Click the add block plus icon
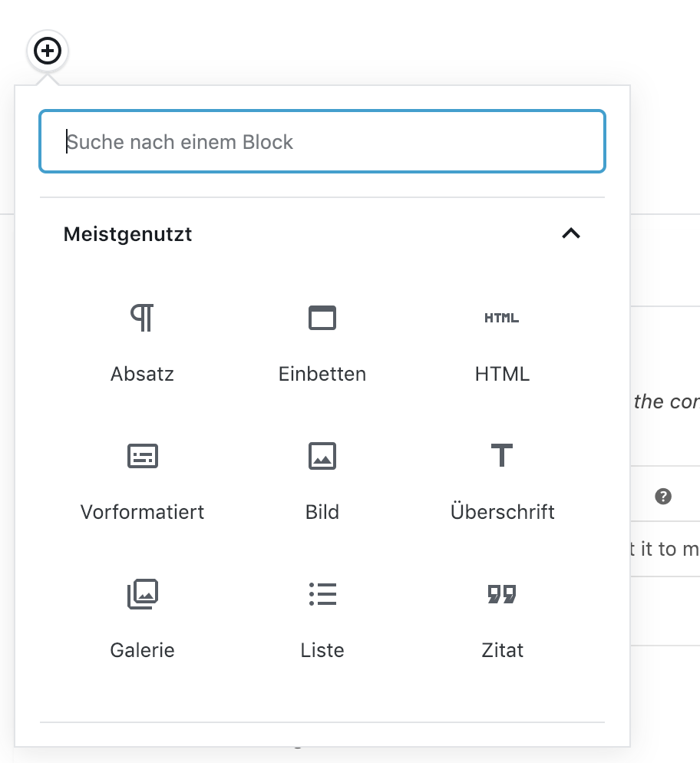Viewport: 700px width, 763px height. [47, 51]
